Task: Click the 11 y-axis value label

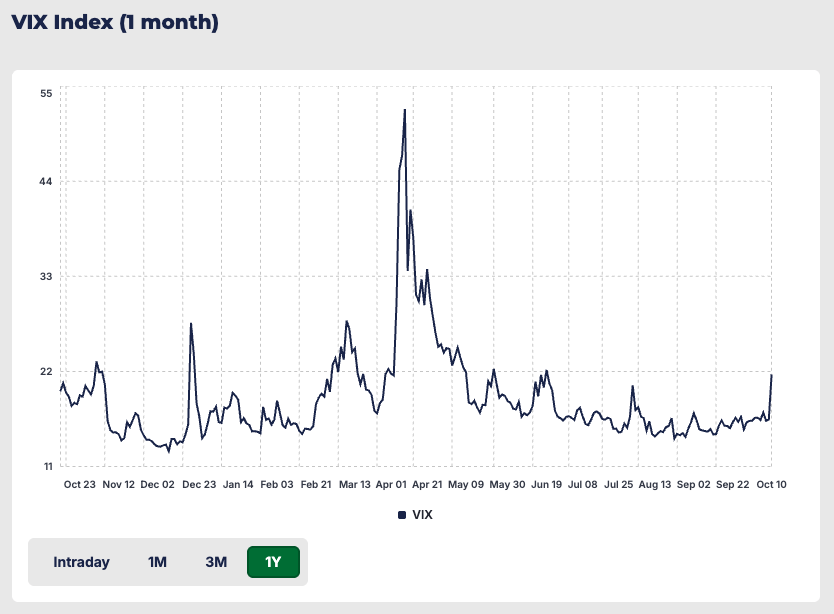Action: 46,466
